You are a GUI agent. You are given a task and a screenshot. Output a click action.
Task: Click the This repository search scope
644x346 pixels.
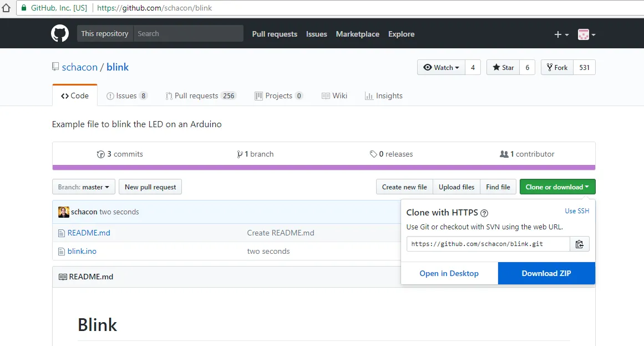point(105,34)
